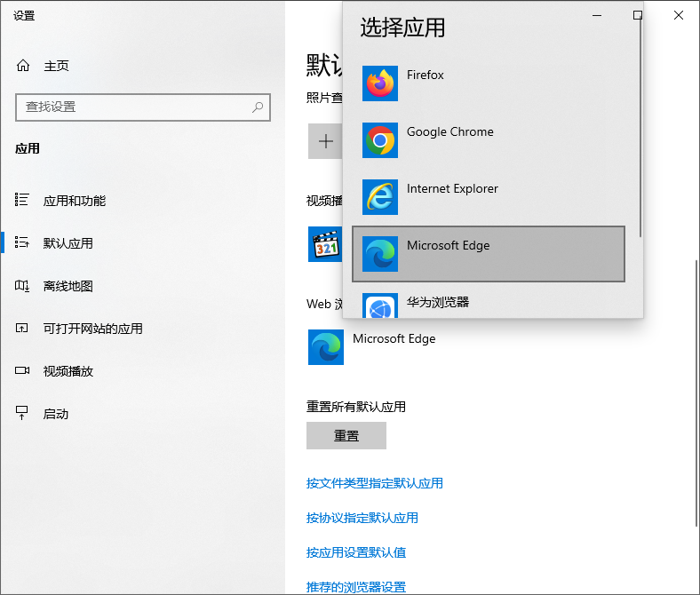
Task: Click the 默认应用 sidebar icon
Action: pyautogui.click(x=22, y=242)
